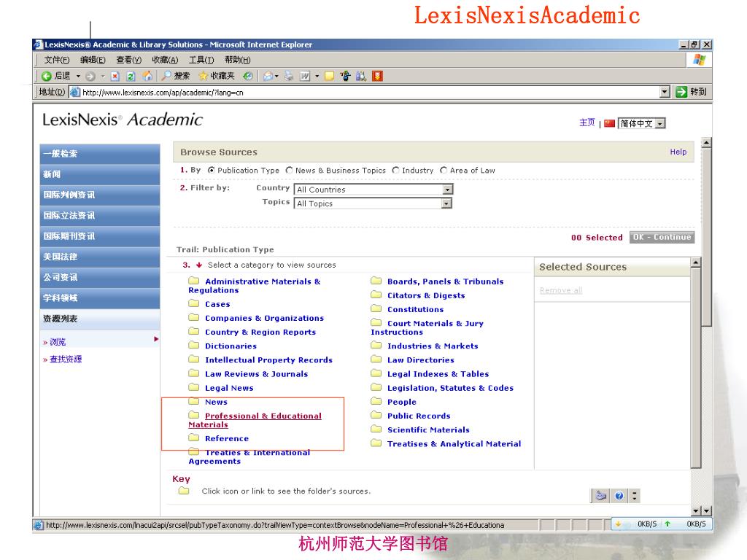This screenshot has height=560, width=747.
Task: Expand the 浏览 submenu arrow in sidebar
Action: point(156,339)
